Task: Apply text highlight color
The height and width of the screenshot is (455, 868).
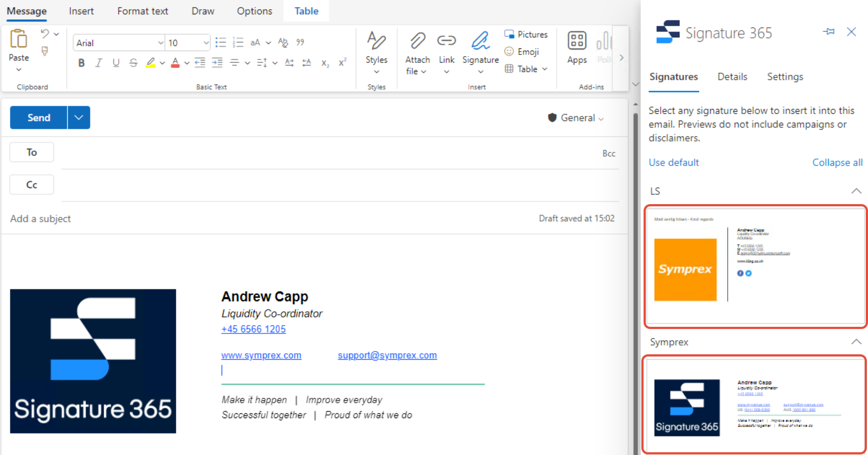Action: (x=150, y=63)
